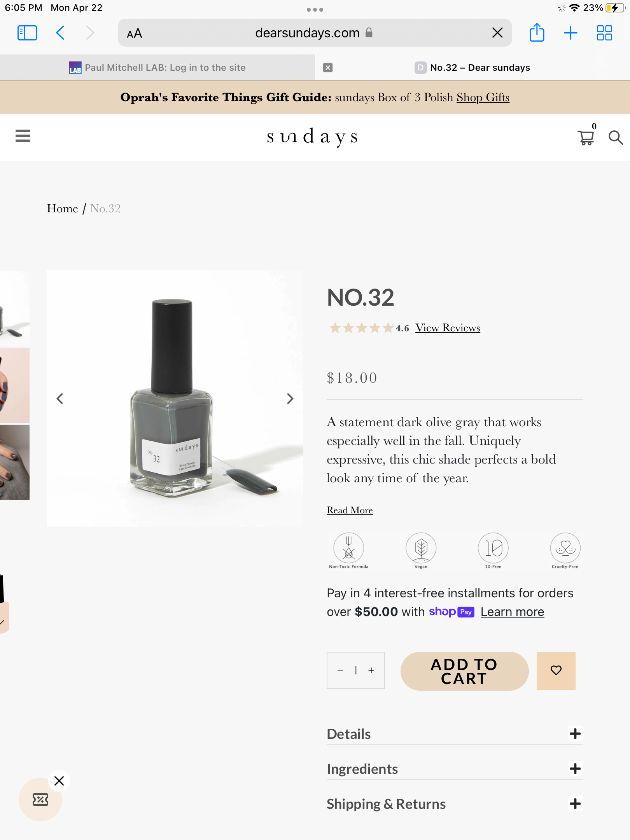Tap the Safari share icon
Image resolution: width=630 pixels, height=840 pixels.
[537, 33]
